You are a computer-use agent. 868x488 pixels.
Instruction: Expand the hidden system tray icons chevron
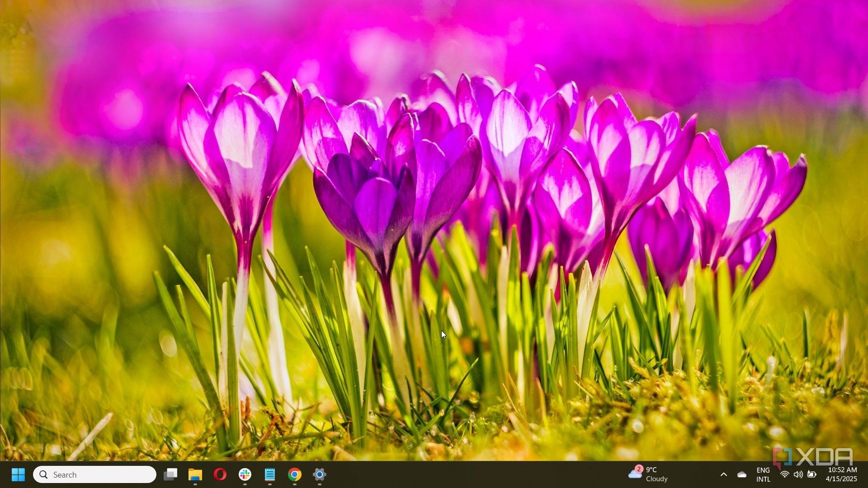click(x=724, y=474)
